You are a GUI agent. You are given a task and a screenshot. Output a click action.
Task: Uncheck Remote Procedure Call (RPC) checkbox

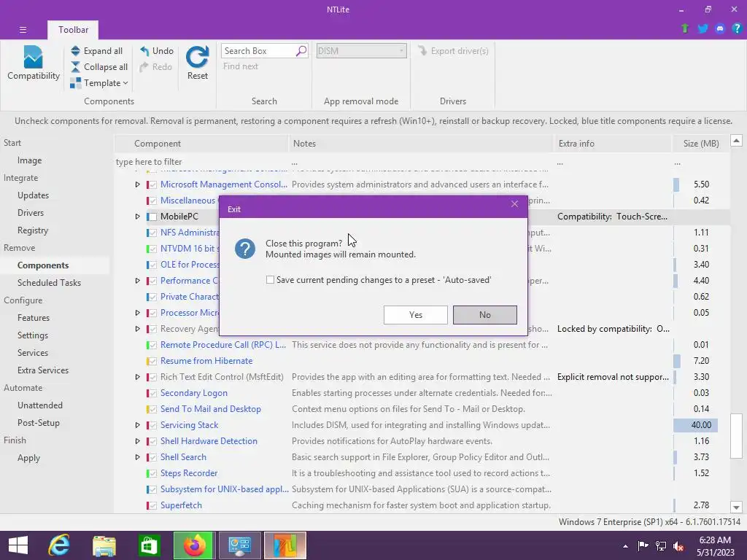tap(152, 345)
